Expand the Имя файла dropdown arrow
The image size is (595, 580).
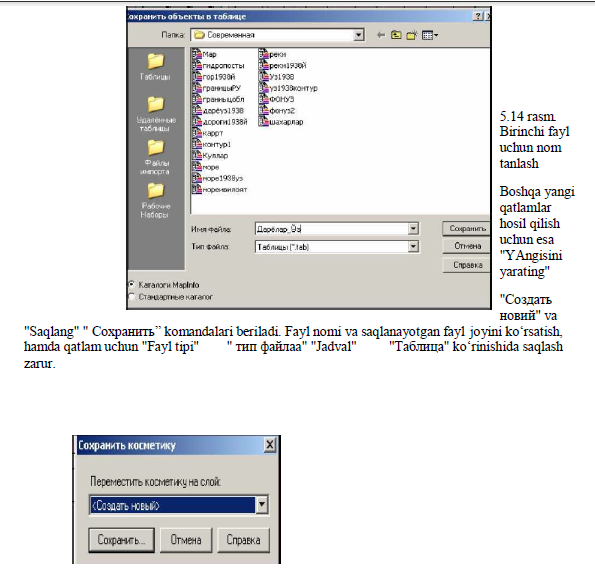click(x=413, y=229)
